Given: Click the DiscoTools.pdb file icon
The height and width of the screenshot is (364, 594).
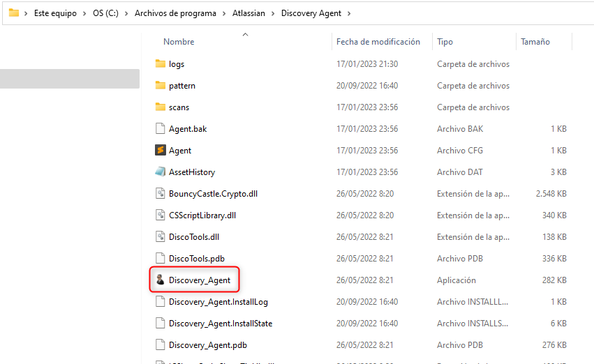Looking at the screenshot, I should (x=161, y=258).
